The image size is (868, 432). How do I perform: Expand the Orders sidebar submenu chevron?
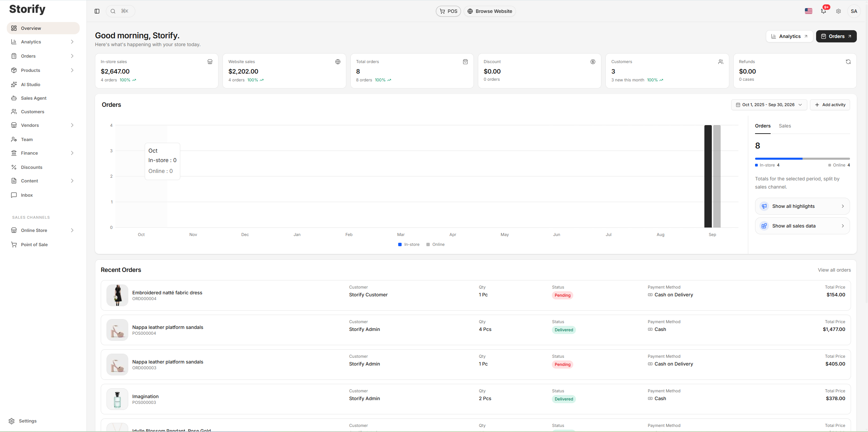pyautogui.click(x=72, y=56)
